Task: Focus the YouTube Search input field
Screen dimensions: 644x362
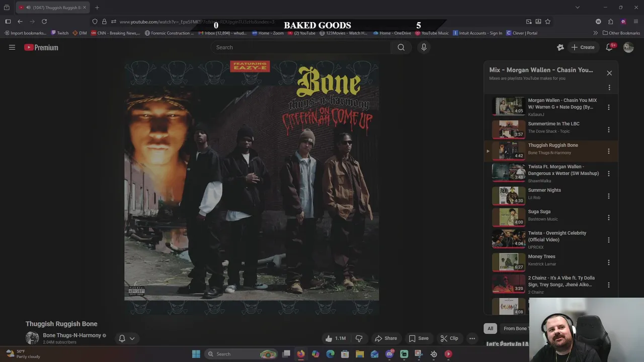Action: tap(302, 47)
